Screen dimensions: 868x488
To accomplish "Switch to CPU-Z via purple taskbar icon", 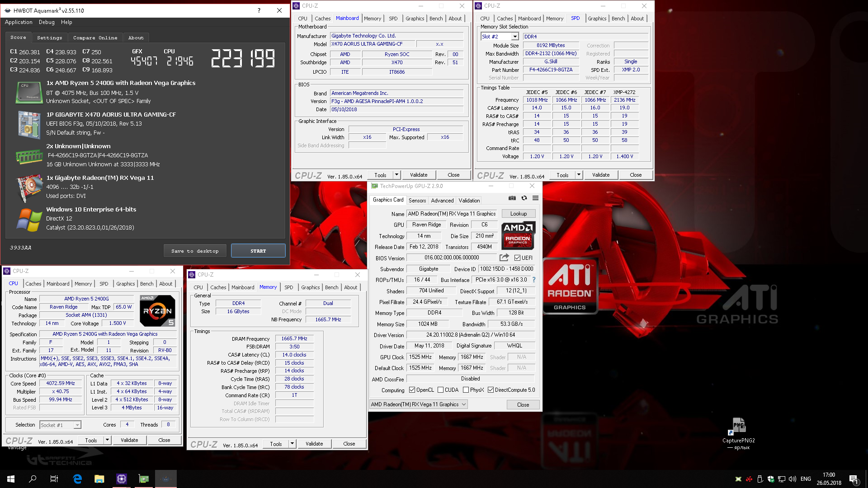I will click(122, 479).
